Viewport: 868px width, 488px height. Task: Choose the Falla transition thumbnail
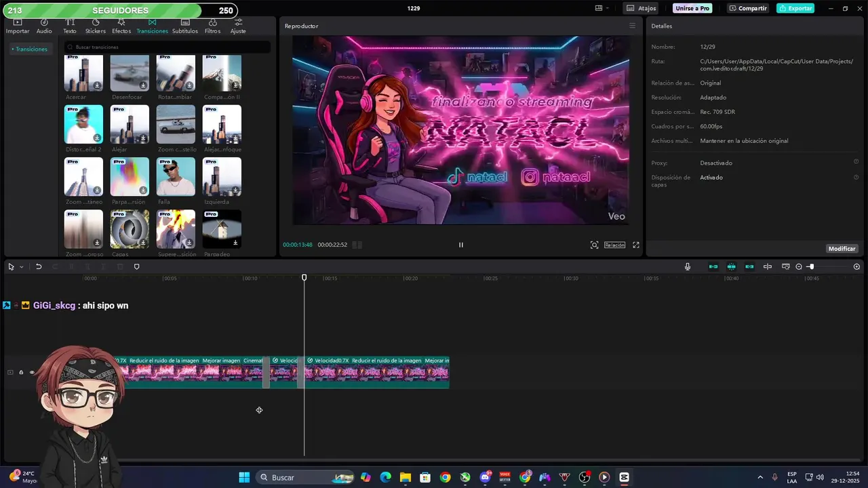176,177
